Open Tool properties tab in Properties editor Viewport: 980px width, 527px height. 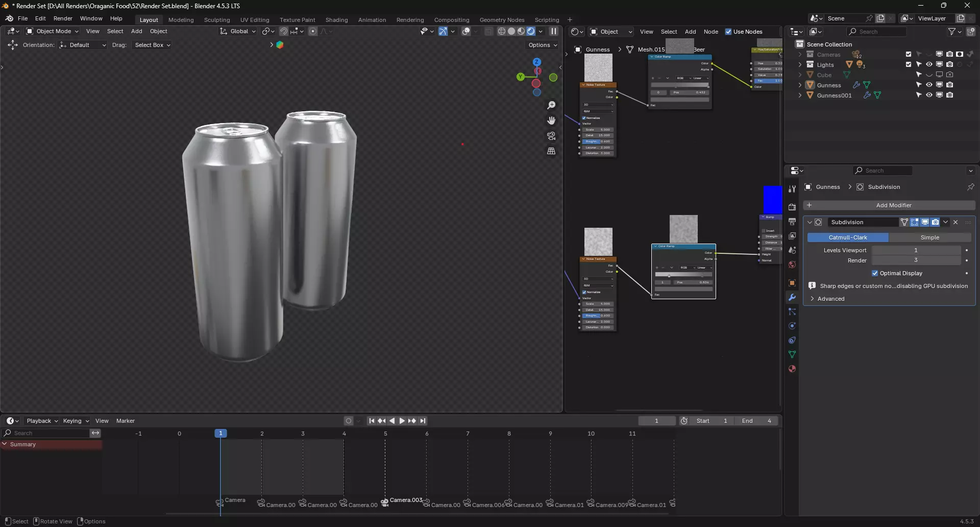[792, 189]
